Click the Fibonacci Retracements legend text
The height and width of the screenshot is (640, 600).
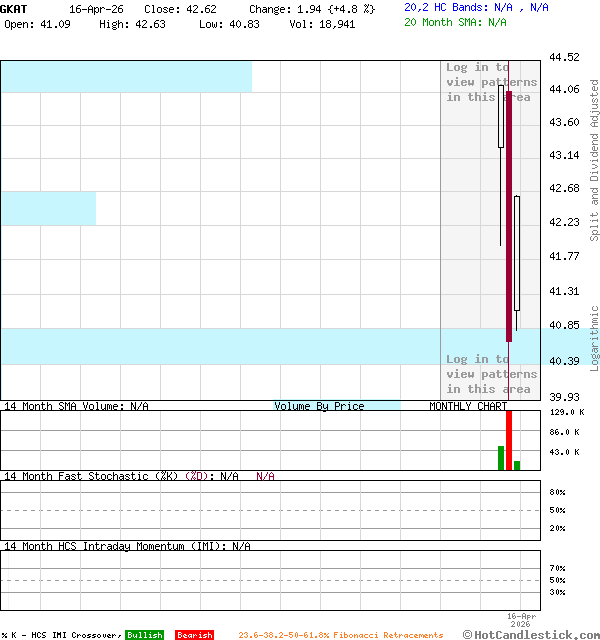[340, 635]
